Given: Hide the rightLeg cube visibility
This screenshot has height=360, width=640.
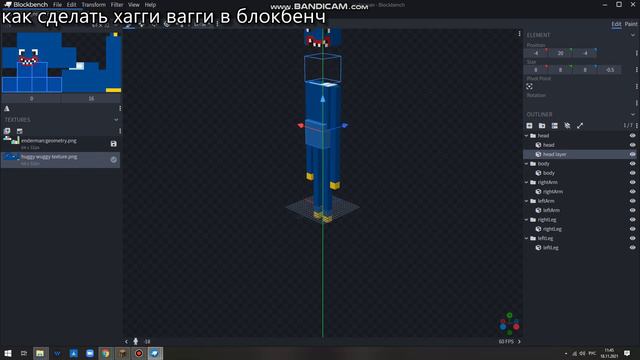Looking at the screenshot, I should (x=633, y=229).
